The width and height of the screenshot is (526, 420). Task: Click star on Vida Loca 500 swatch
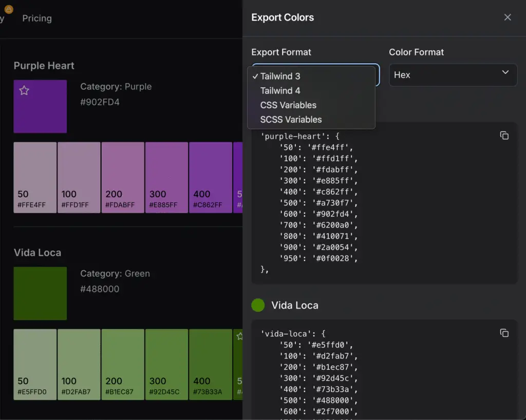click(239, 336)
